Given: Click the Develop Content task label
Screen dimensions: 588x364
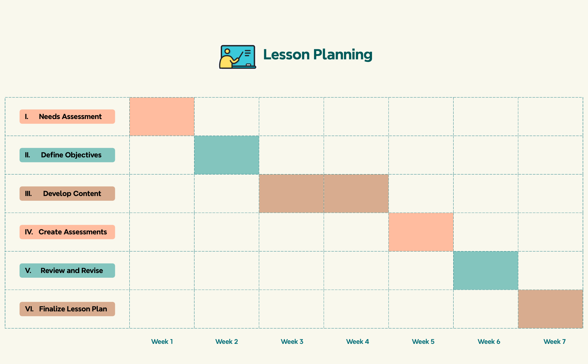Looking at the screenshot, I should coord(67,193).
